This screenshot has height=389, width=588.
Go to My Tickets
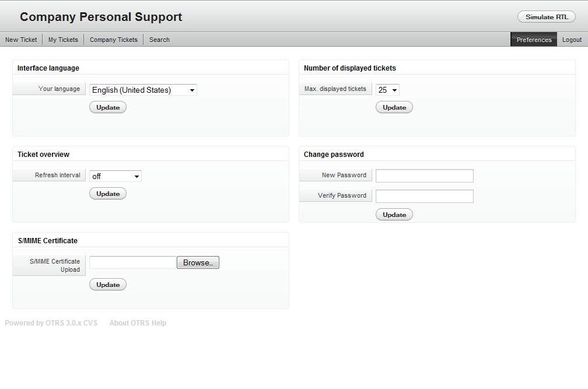[63, 40]
